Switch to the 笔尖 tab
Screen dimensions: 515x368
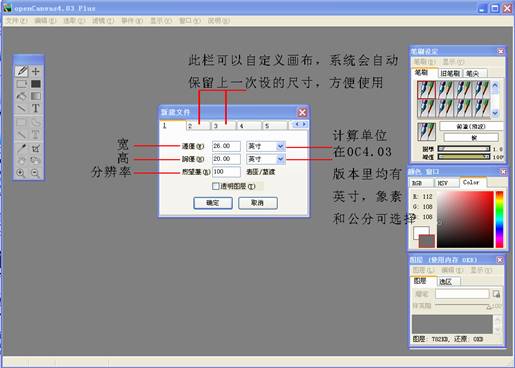(x=475, y=73)
